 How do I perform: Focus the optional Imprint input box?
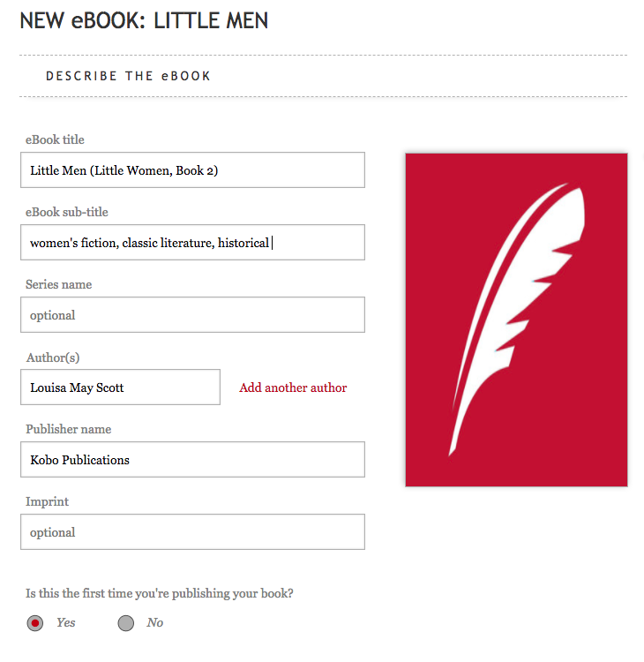(192, 531)
